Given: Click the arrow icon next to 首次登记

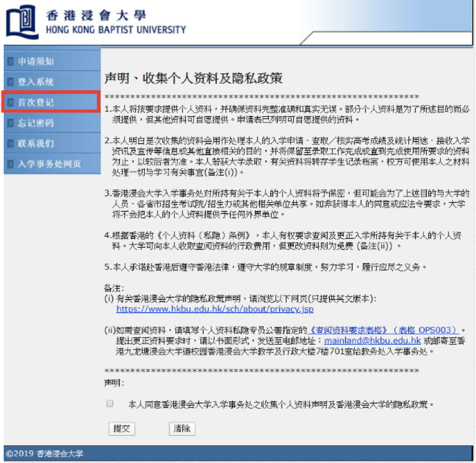Looking at the screenshot, I should (10, 102).
